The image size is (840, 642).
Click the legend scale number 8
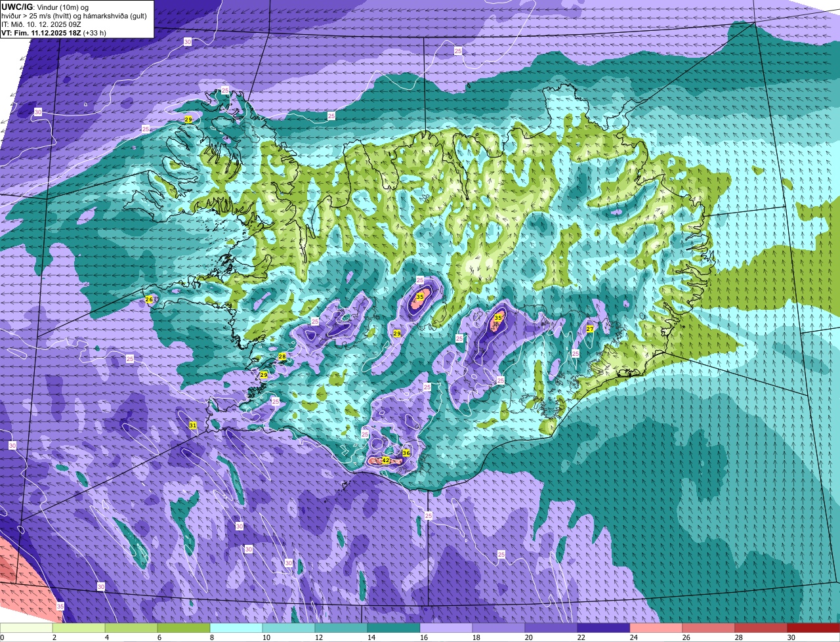click(x=211, y=637)
